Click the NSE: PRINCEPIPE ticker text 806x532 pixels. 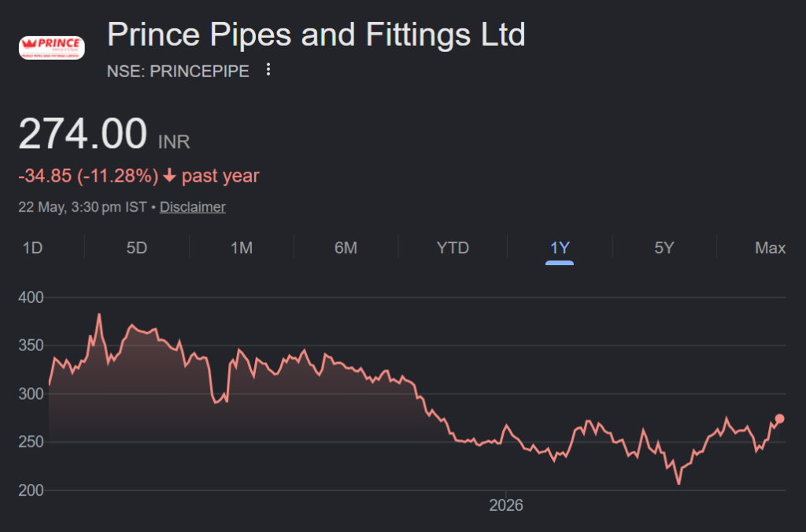click(178, 71)
